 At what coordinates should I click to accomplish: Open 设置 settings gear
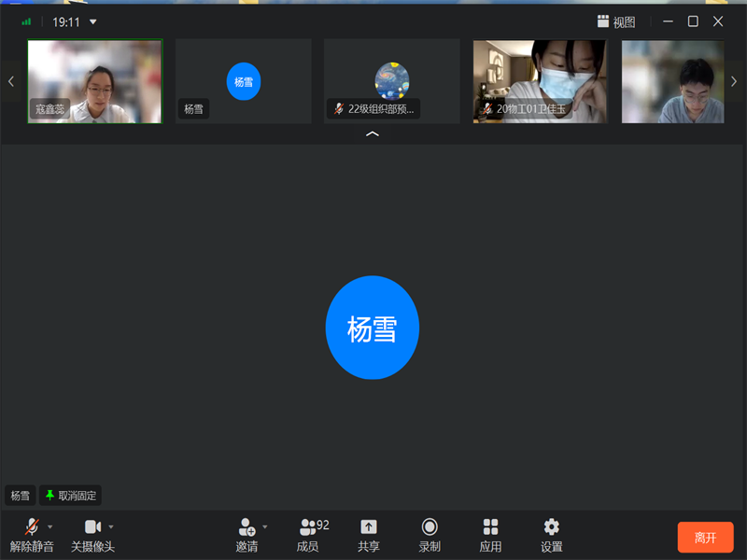coord(552,534)
